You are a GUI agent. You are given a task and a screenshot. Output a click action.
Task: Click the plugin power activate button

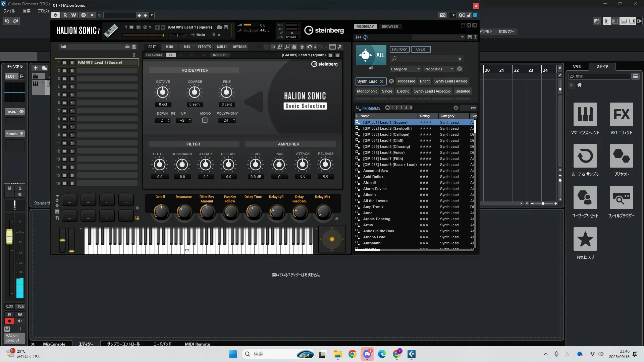(x=56, y=15)
